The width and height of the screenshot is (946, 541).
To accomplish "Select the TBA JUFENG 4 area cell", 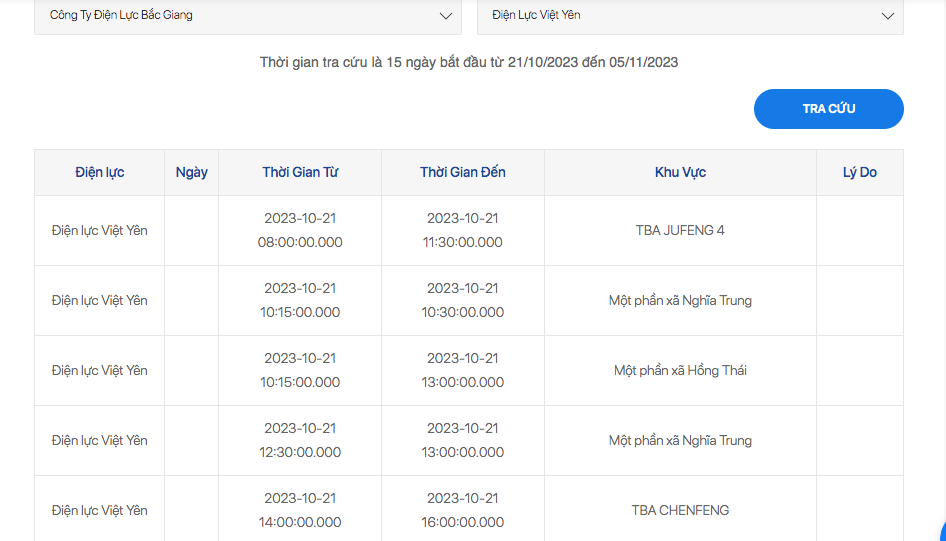I will click(680, 230).
